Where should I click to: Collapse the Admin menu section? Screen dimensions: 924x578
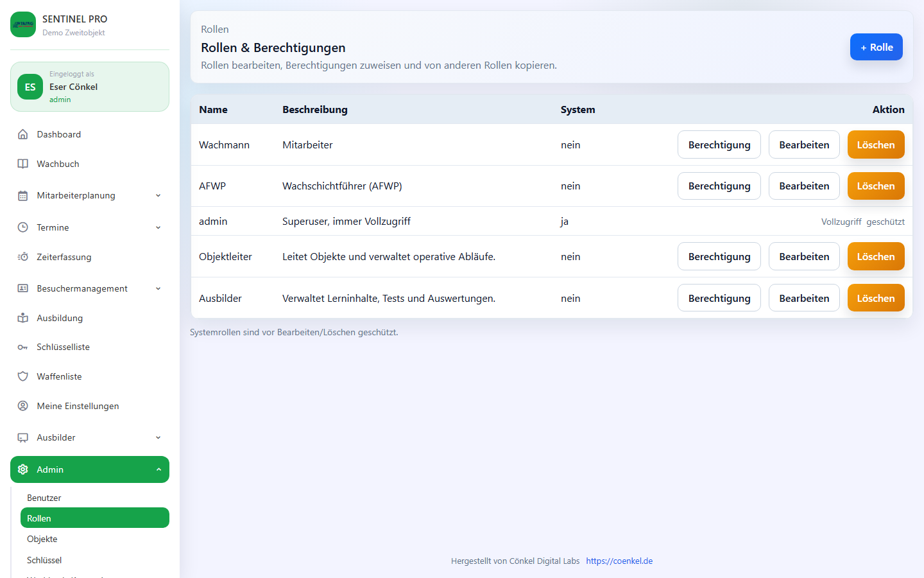158,469
